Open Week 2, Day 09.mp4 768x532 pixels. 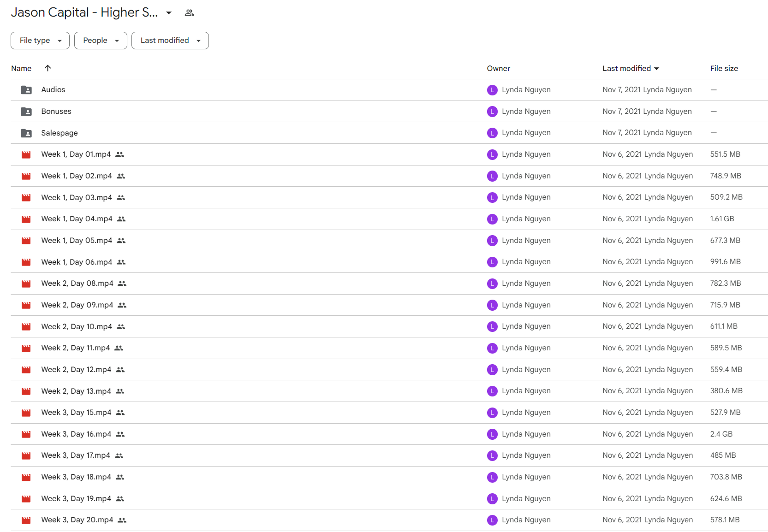pos(77,305)
